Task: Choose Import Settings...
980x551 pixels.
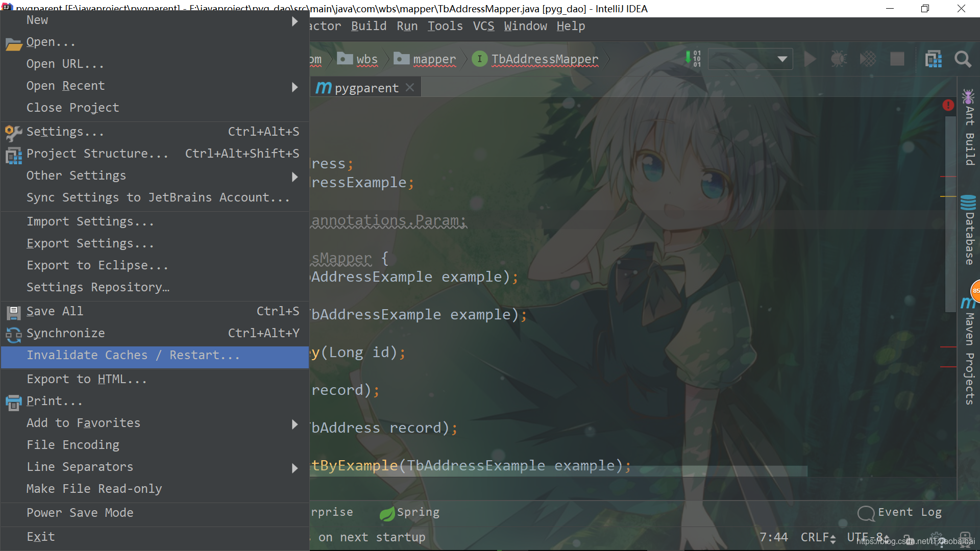Action: click(155, 221)
